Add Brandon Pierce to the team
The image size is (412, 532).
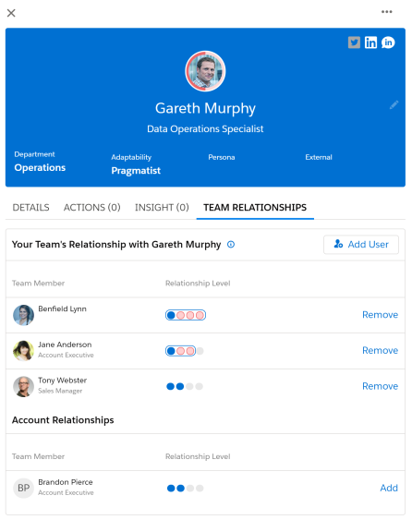[x=389, y=488]
